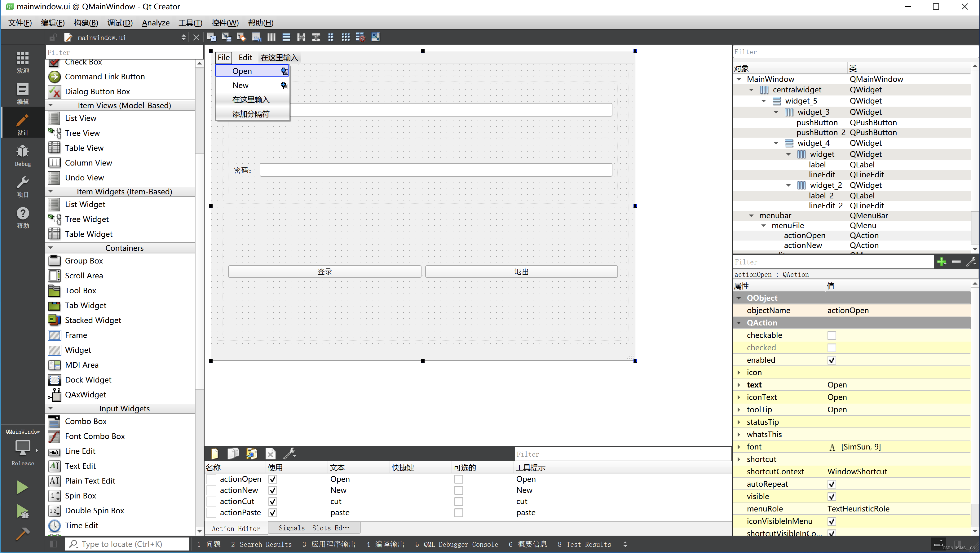The width and height of the screenshot is (980, 553).
Task: Expand the font property row
Action: click(739, 447)
